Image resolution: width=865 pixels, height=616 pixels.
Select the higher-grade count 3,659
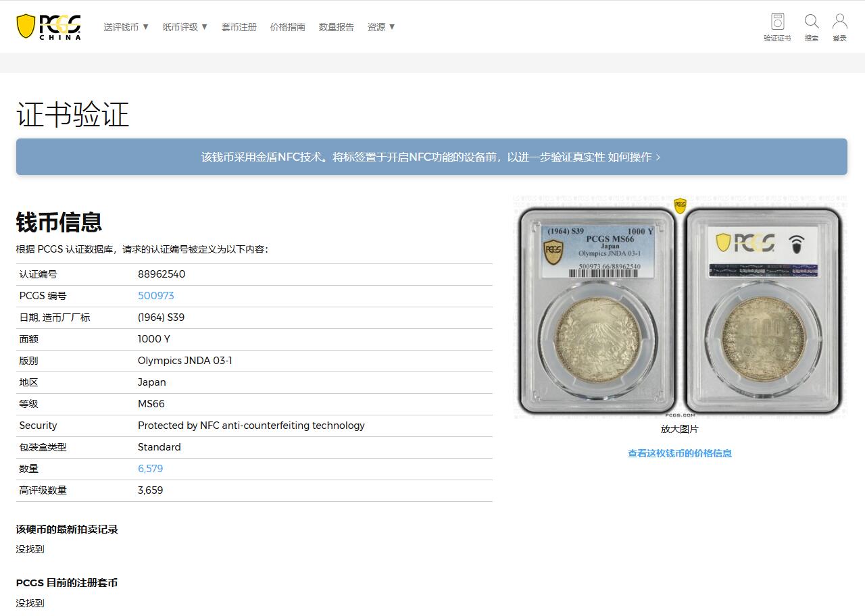(151, 490)
